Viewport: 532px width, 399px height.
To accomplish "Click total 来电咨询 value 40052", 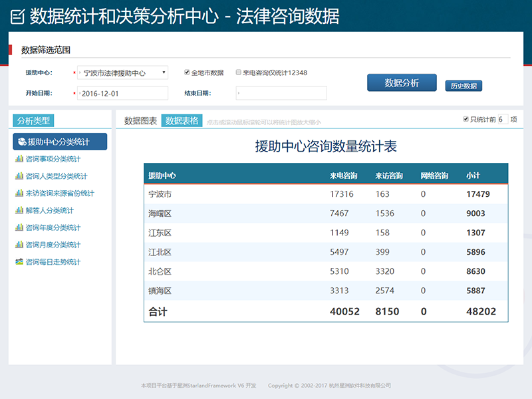I will coord(344,311).
